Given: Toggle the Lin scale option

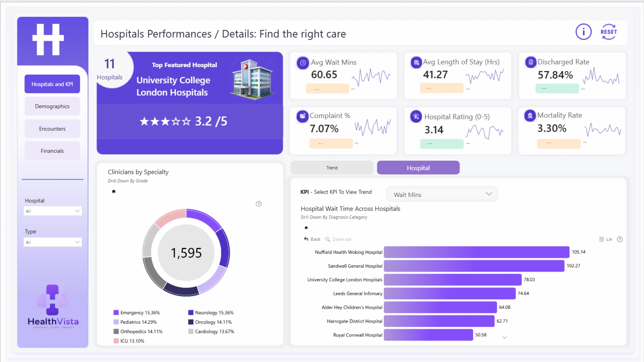Looking at the screenshot, I should pyautogui.click(x=606, y=239).
